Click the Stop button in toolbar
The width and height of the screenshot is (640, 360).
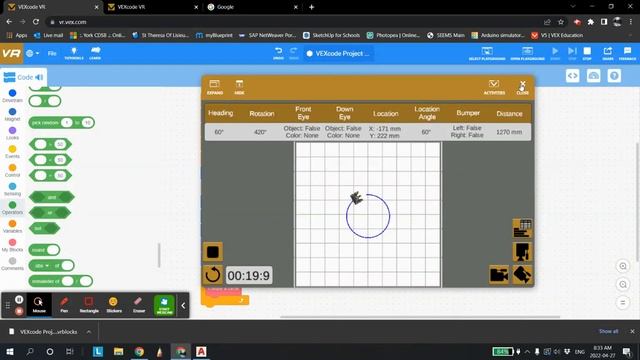point(587,53)
